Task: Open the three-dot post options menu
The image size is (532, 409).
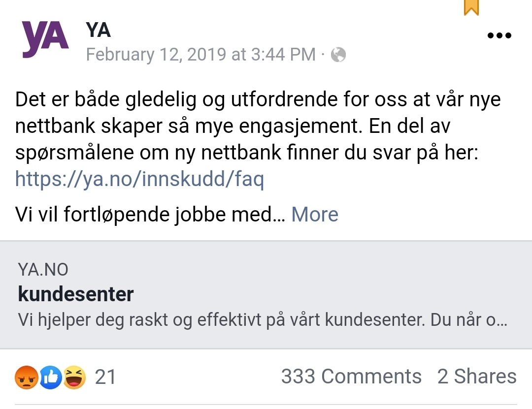Action: pyautogui.click(x=499, y=35)
